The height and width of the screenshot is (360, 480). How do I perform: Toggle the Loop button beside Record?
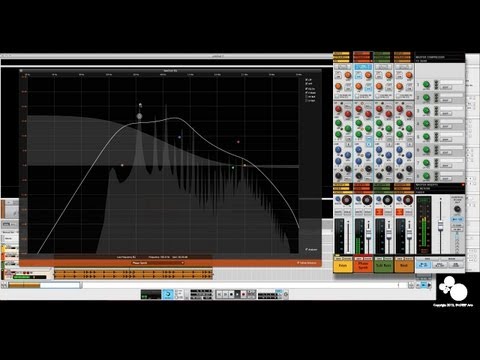pos(251,294)
